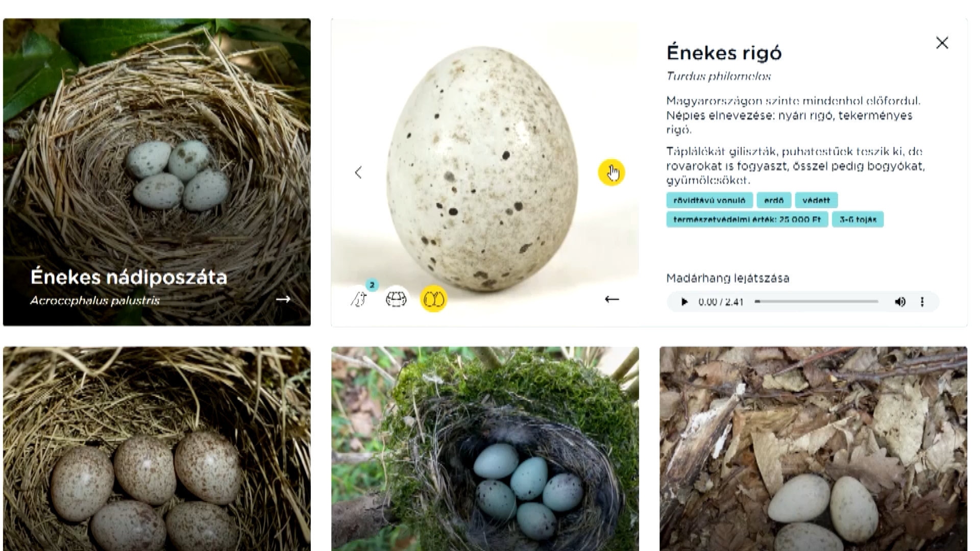Click the yellow next-image circle button
Viewport: 980px width, 551px height.
[x=611, y=172]
